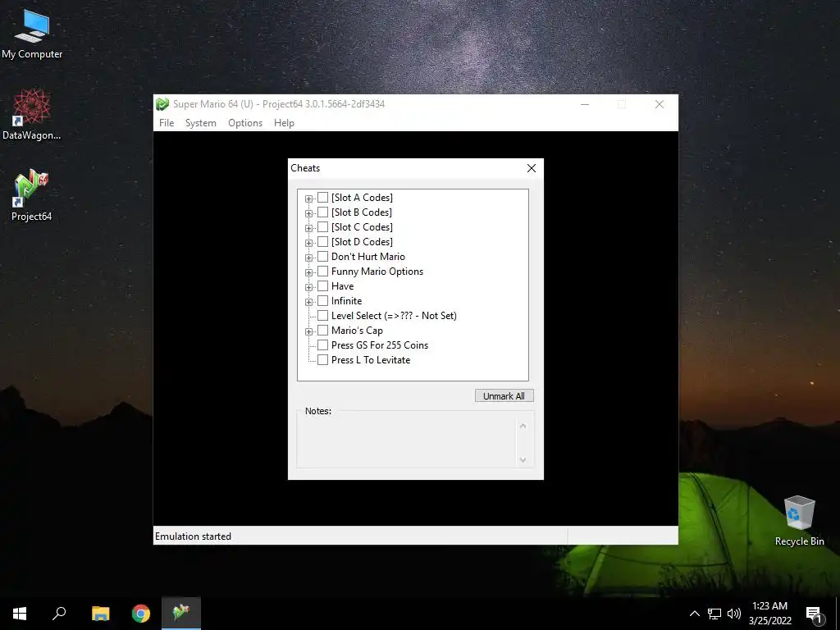Open the Options menu

click(245, 123)
